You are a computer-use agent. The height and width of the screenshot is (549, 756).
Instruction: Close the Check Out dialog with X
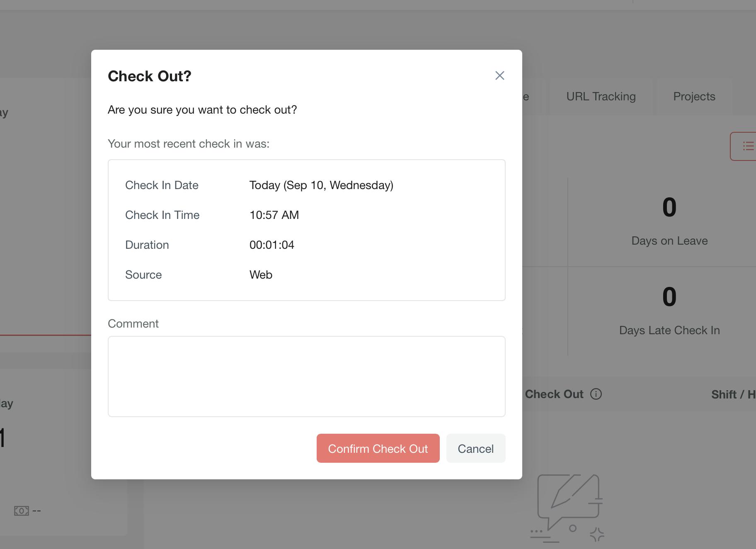point(499,75)
